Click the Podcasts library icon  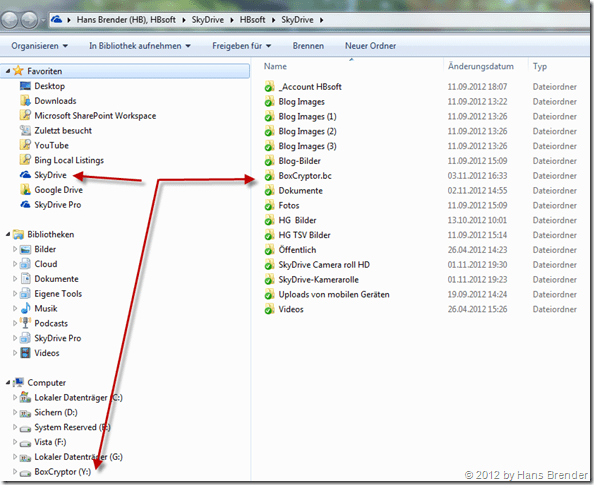tap(25, 323)
